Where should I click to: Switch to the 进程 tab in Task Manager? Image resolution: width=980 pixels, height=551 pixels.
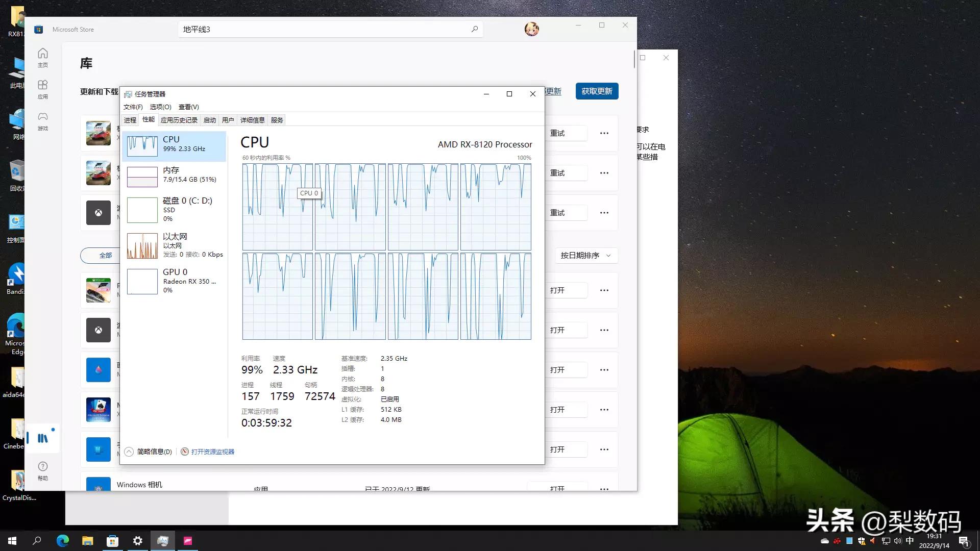pos(130,120)
